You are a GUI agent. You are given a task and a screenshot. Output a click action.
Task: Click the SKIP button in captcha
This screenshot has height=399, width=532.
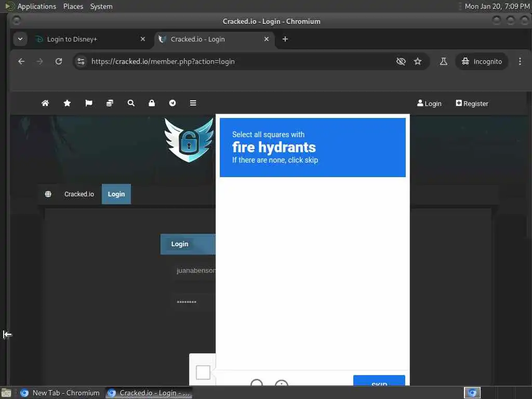379,380
